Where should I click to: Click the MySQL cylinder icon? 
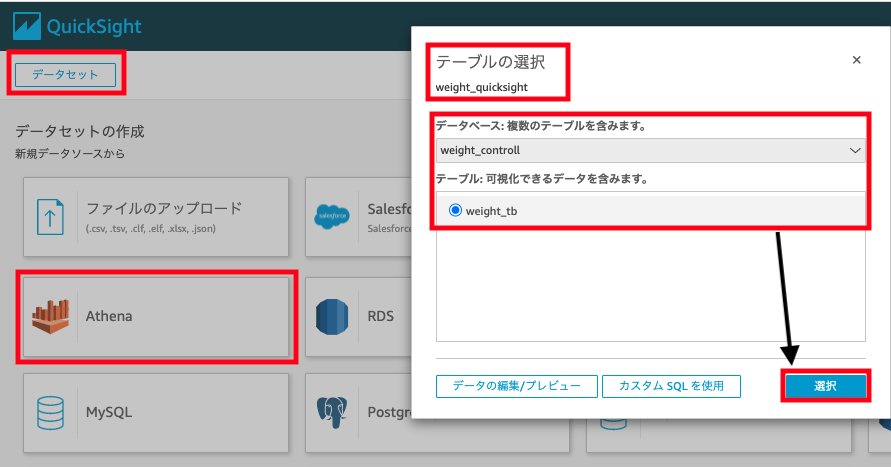click(50, 412)
